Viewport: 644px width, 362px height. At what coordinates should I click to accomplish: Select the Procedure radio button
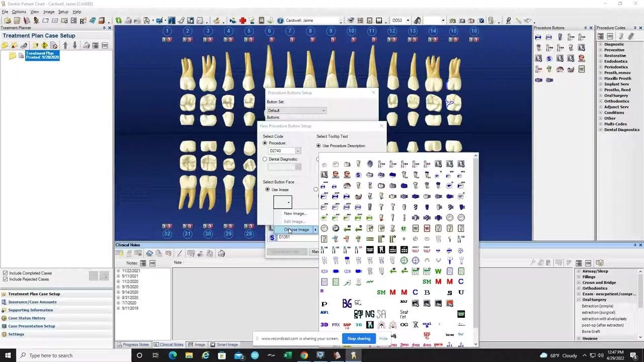click(265, 143)
